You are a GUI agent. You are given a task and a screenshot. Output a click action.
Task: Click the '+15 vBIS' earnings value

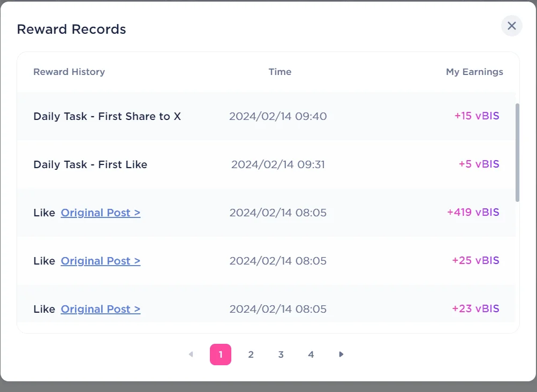coord(477,116)
